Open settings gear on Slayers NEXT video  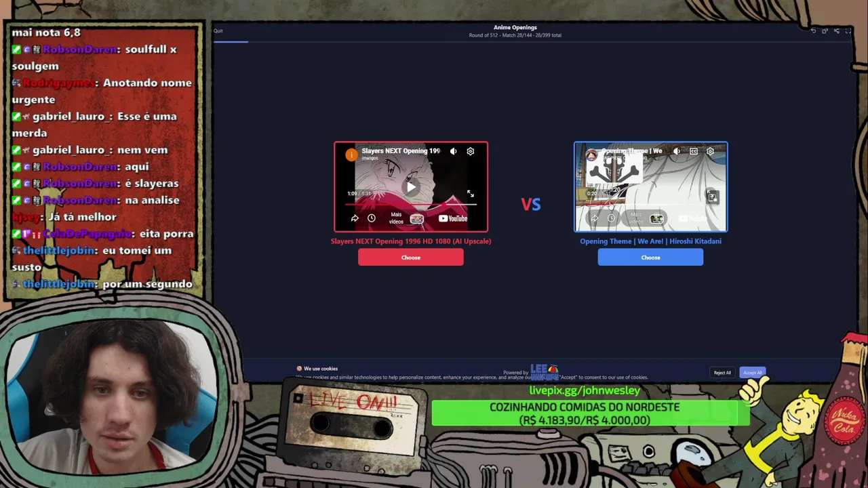coord(470,151)
